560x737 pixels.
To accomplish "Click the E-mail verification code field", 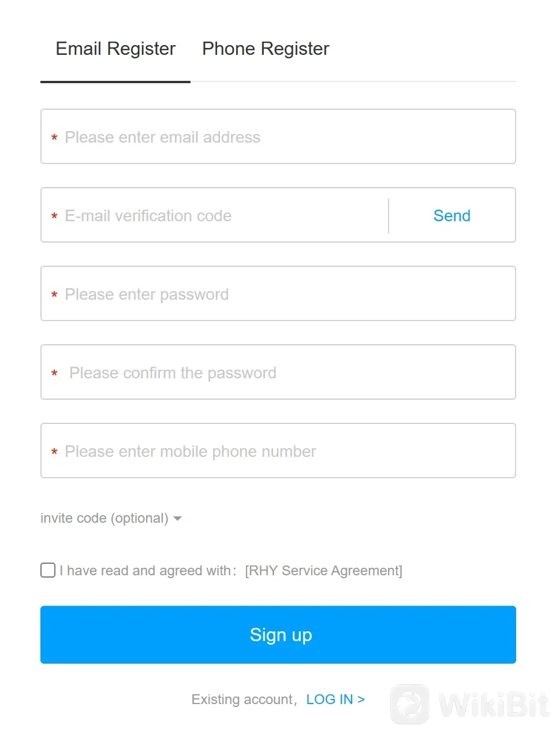I will (214, 215).
